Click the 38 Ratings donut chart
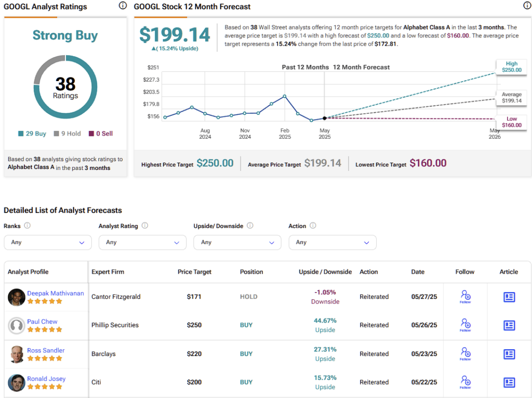Viewport: 532px width, 398px height. [x=65, y=87]
